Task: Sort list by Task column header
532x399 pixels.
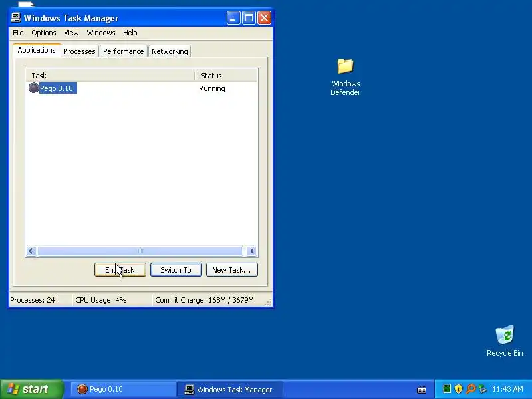Action: point(110,76)
